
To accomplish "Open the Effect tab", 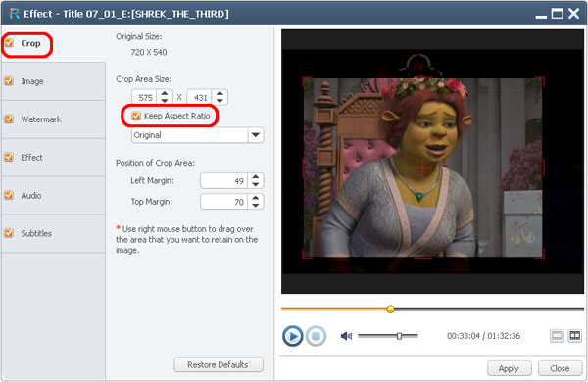I will point(53,158).
